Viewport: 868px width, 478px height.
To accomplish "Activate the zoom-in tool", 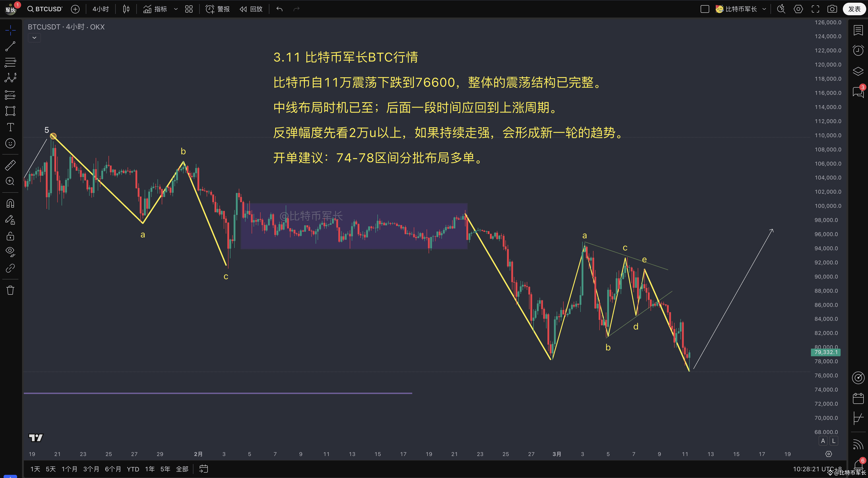I will pyautogui.click(x=10, y=181).
